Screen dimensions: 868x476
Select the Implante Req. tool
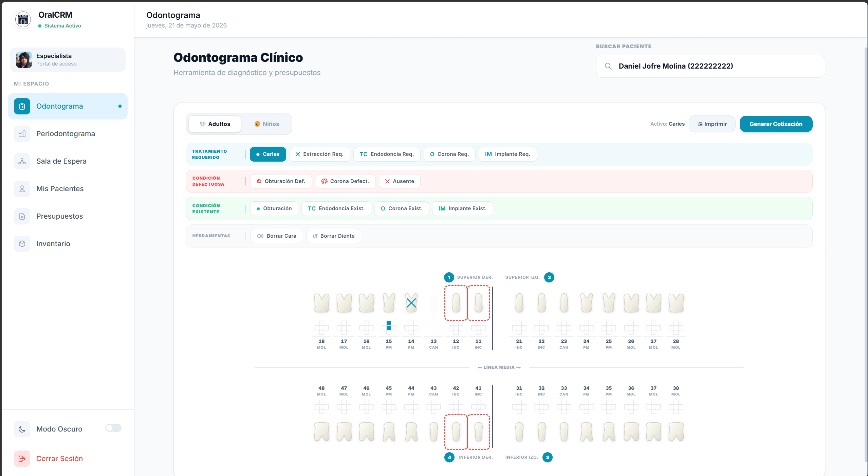[x=507, y=154]
